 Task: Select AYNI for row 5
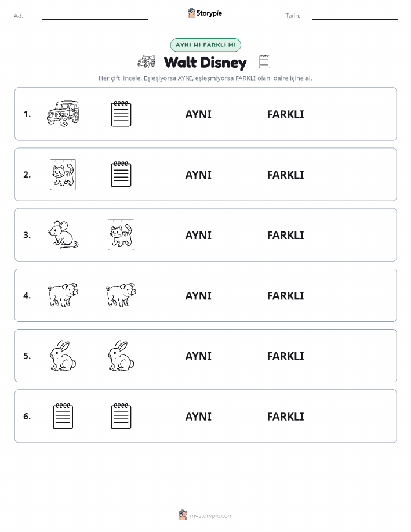(x=198, y=356)
